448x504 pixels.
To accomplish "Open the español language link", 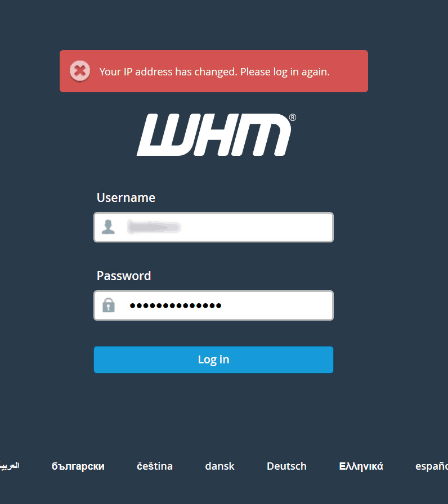I will click(x=432, y=466).
